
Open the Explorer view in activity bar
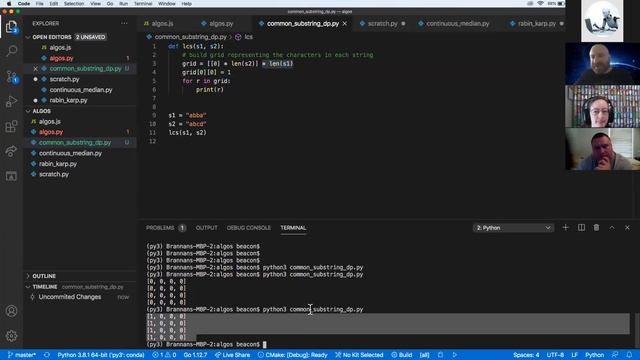tap(11, 27)
